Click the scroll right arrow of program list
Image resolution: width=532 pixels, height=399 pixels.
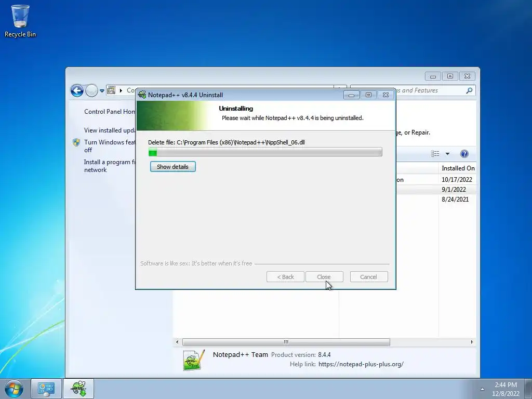(472, 342)
